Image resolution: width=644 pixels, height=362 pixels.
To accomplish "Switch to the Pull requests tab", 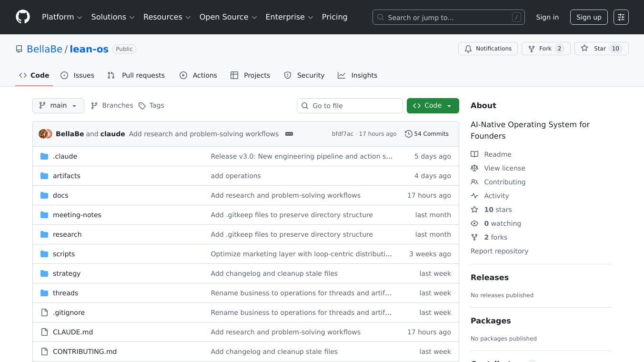I will click(136, 75).
